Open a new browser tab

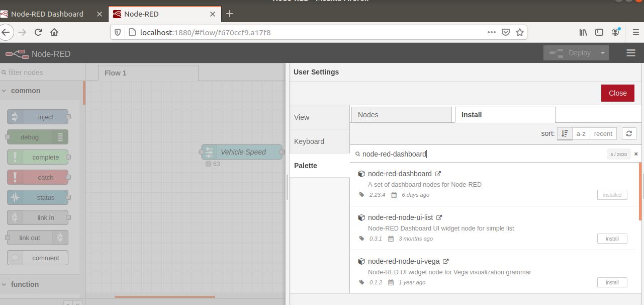230,14
